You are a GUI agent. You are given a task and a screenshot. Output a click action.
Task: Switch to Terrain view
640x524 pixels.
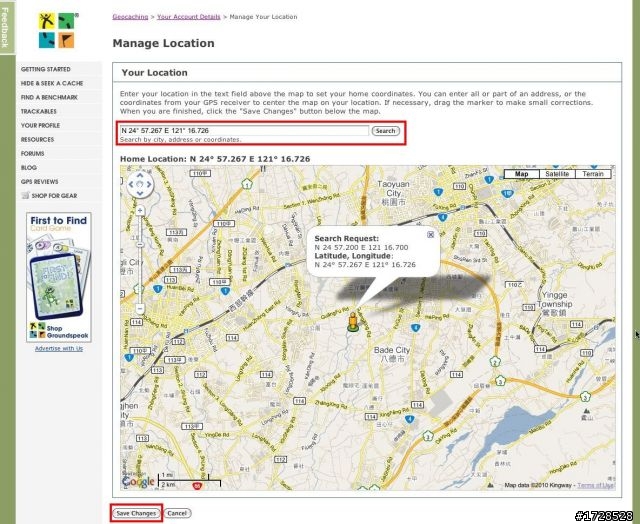(x=593, y=174)
